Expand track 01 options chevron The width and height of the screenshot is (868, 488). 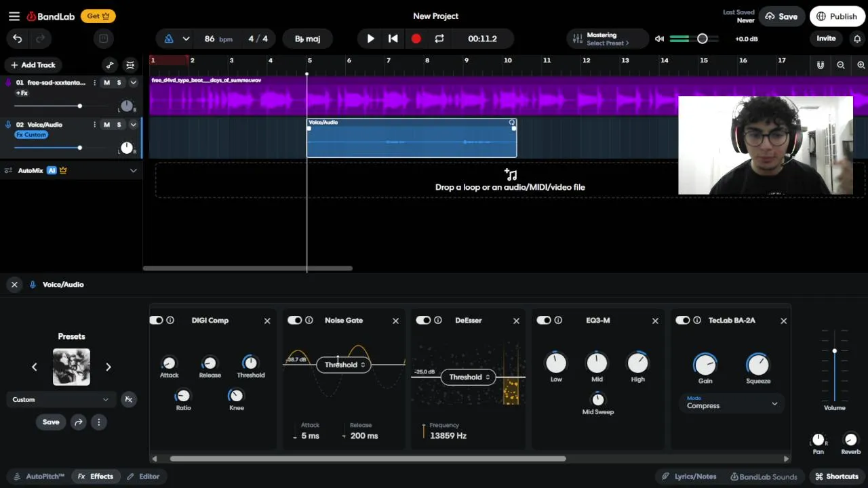(x=134, y=83)
